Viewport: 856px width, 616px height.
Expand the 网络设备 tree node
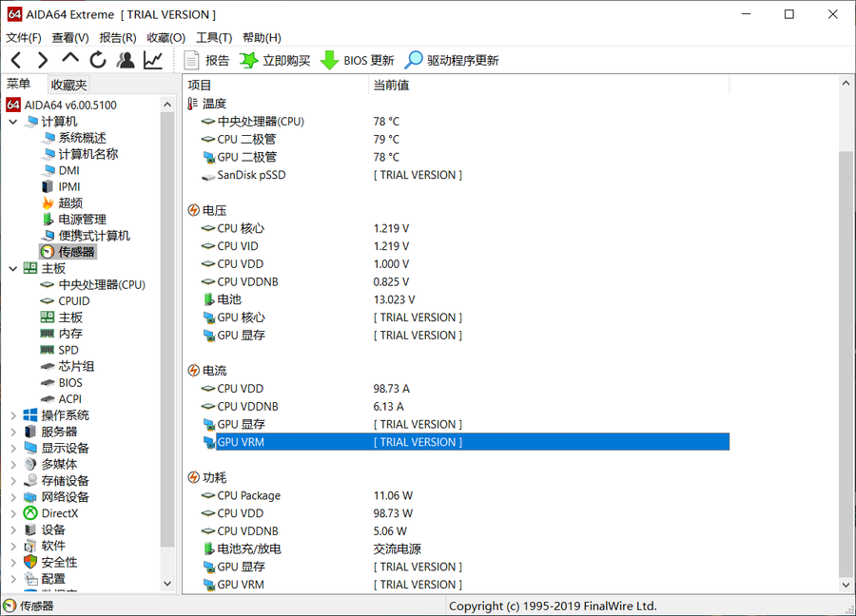(13, 497)
